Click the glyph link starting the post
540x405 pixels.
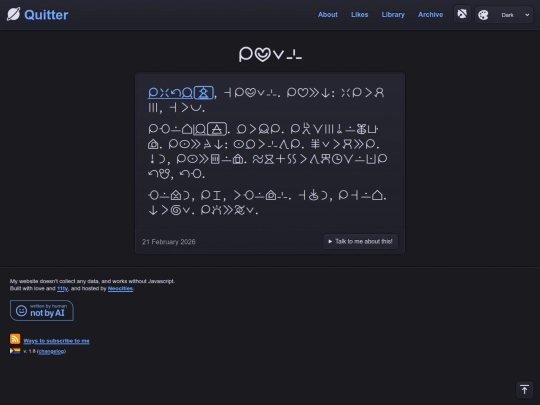pyautogui.click(x=181, y=93)
